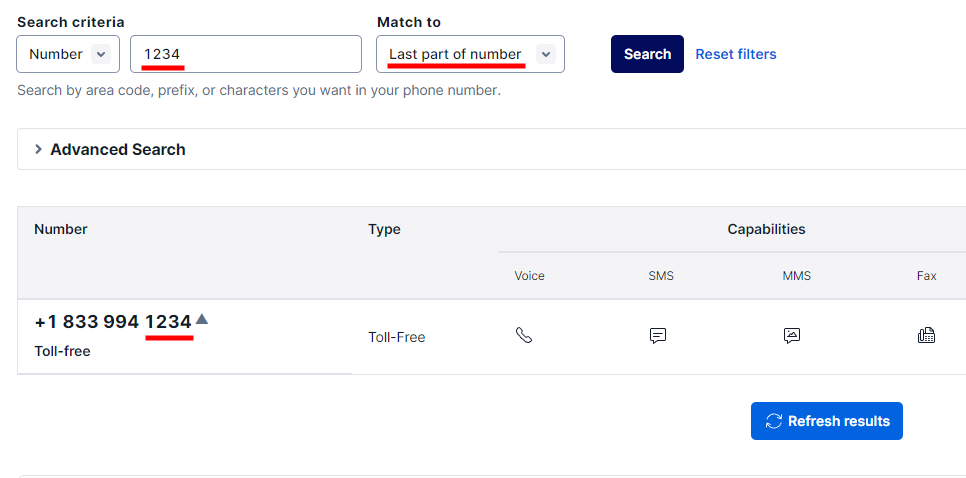Click the Number column header
966x478 pixels.
(61, 229)
